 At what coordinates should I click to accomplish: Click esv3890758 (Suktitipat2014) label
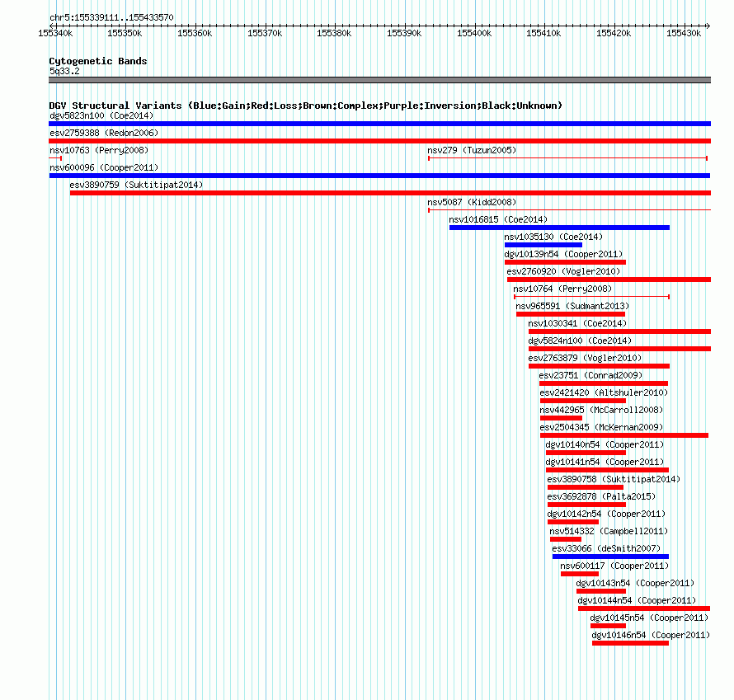coord(614,479)
